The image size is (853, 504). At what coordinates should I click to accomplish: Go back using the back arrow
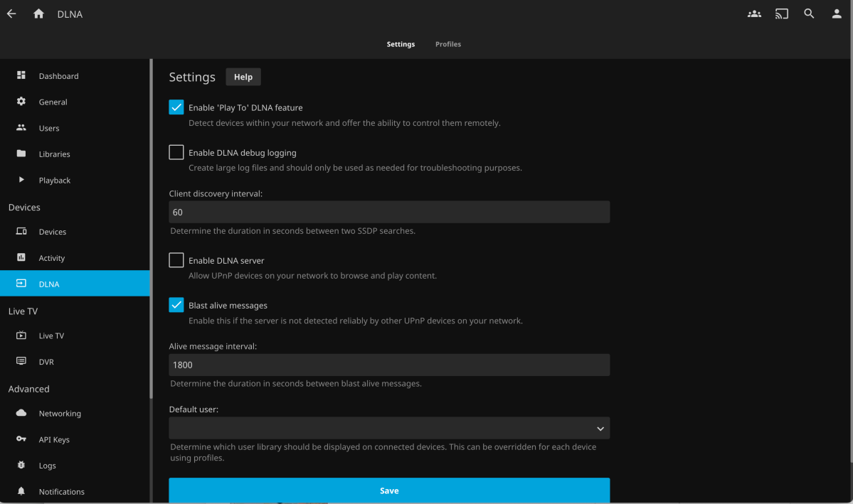click(x=11, y=14)
